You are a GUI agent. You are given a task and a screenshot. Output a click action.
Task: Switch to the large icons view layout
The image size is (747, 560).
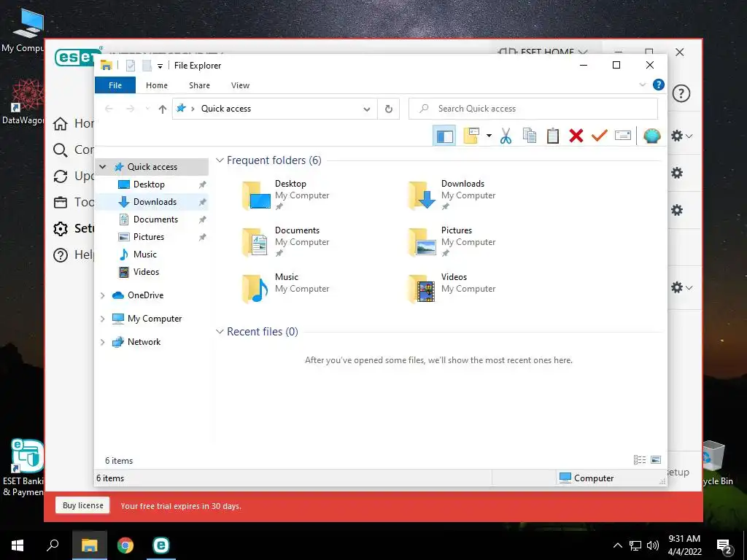click(x=656, y=460)
